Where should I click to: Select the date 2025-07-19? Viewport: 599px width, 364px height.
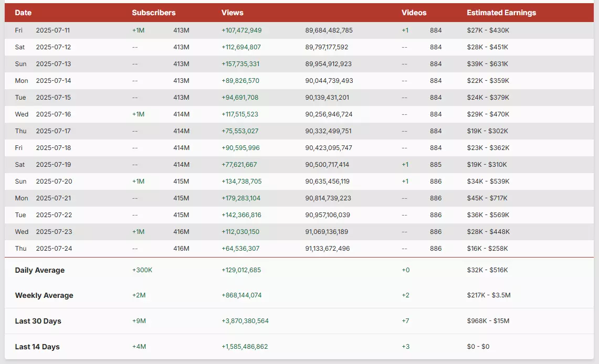click(x=54, y=165)
